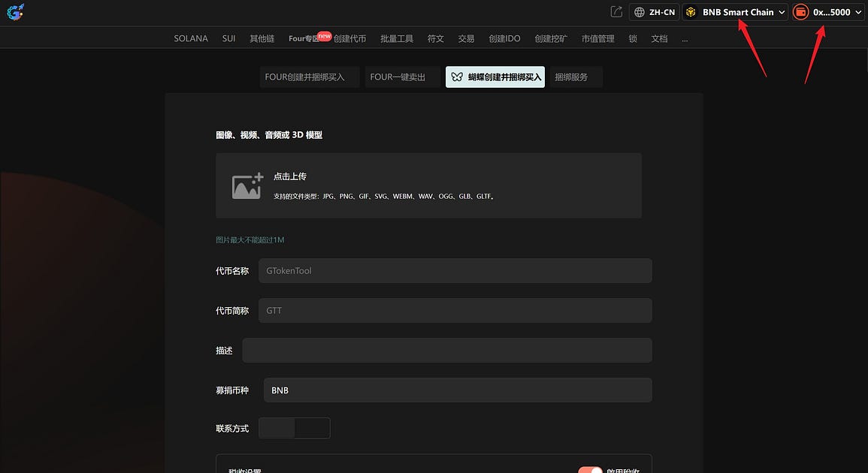
Task: Open the 创建挖矿 menu
Action: [x=551, y=39]
